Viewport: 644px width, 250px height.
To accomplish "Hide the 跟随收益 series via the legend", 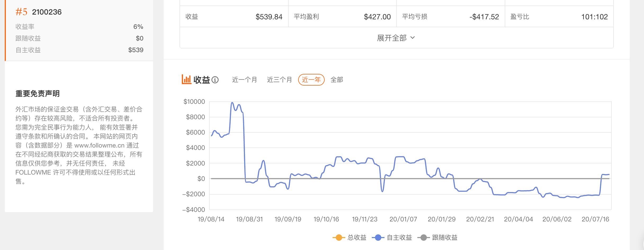I will coord(437,238).
